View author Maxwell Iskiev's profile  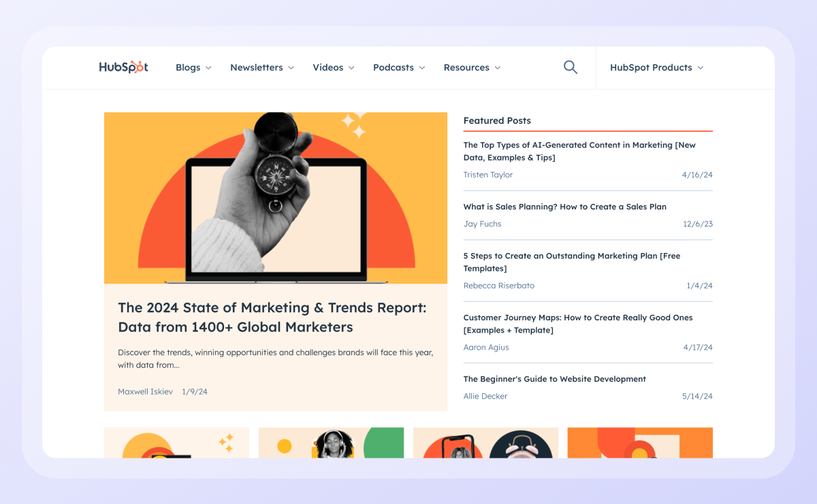point(145,392)
